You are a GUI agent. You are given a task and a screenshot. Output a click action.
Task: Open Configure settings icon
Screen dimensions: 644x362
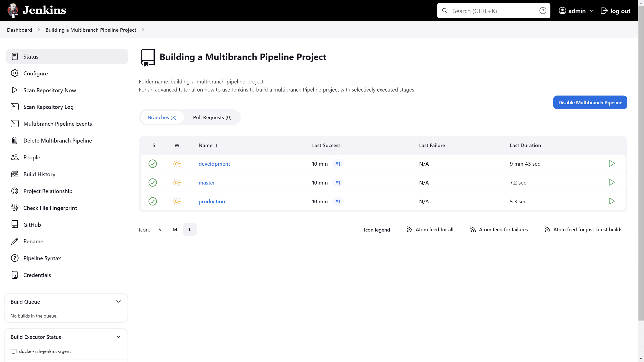tap(15, 73)
